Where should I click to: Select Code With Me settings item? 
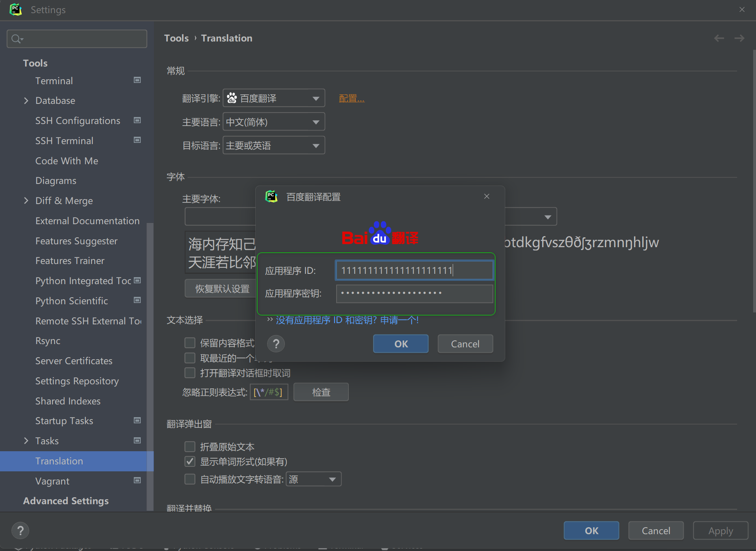(x=67, y=161)
